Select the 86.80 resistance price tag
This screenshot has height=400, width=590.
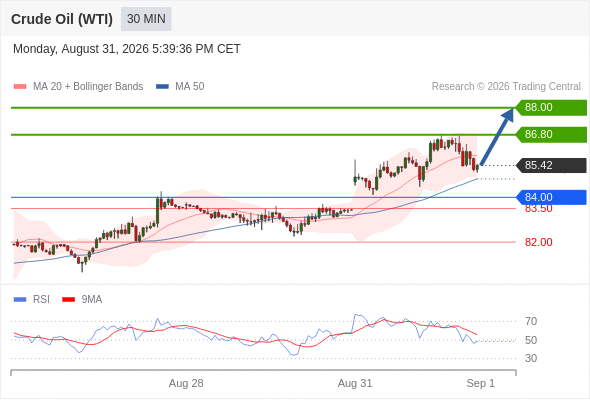coord(551,135)
